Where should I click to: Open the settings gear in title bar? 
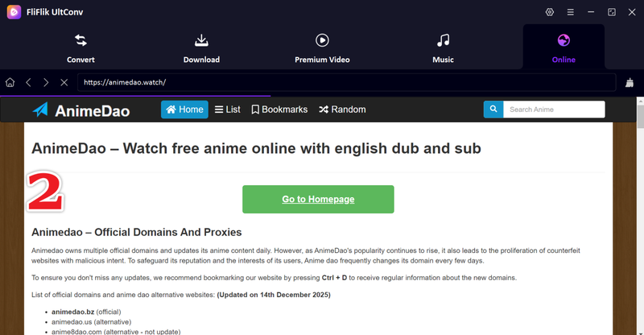550,12
